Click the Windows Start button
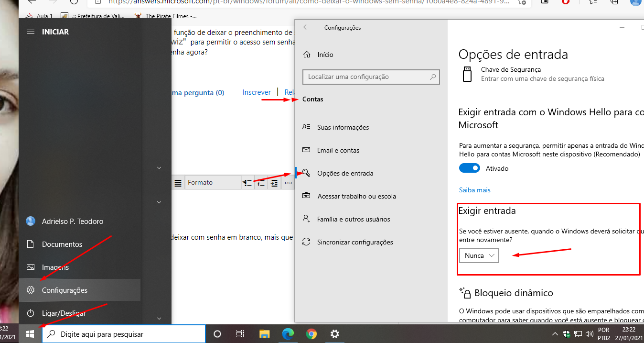 click(30, 334)
